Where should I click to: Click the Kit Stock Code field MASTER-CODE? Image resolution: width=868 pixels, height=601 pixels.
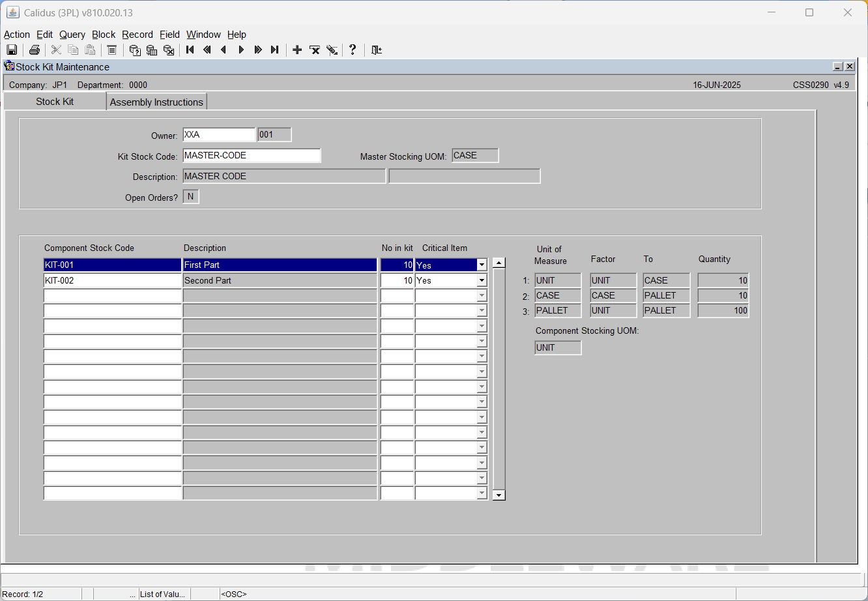click(252, 156)
